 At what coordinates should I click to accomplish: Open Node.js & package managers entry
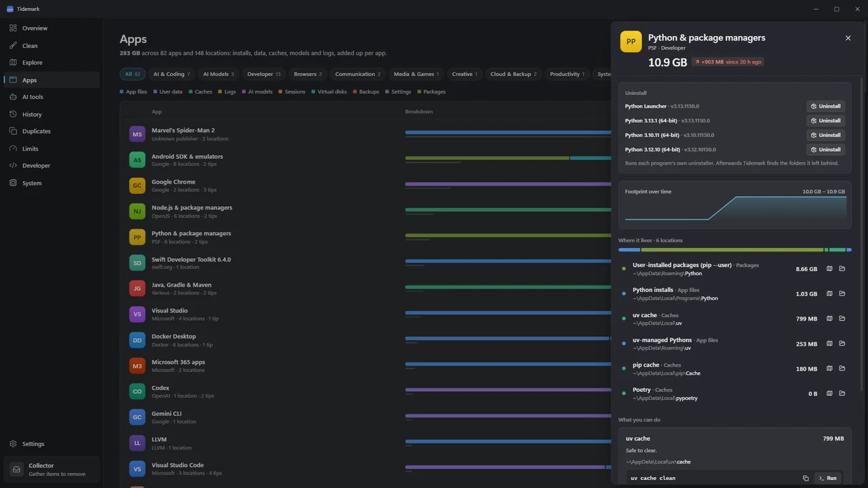coord(366,211)
